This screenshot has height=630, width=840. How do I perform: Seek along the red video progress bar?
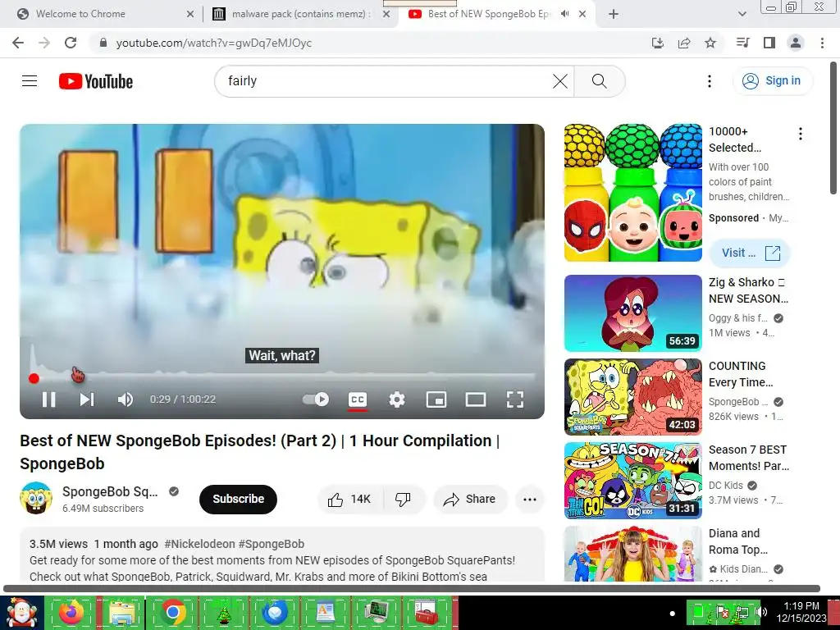click(282, 378)
